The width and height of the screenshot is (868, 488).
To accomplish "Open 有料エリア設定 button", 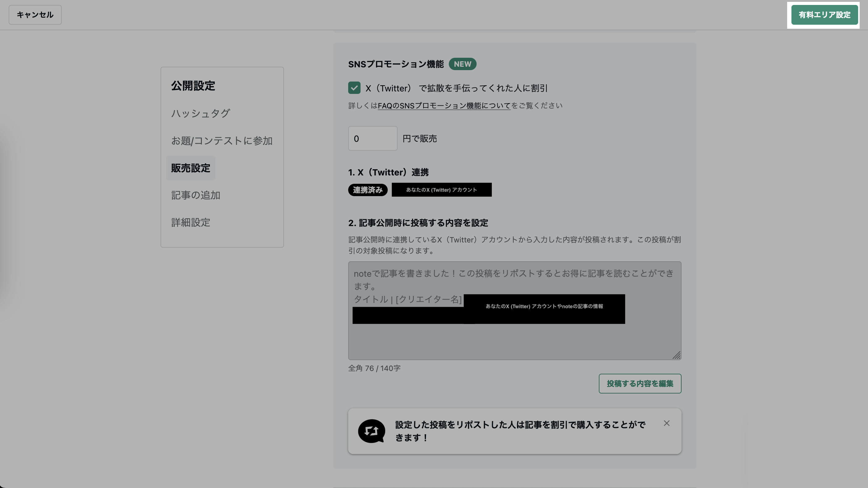I will coord(824,15).
